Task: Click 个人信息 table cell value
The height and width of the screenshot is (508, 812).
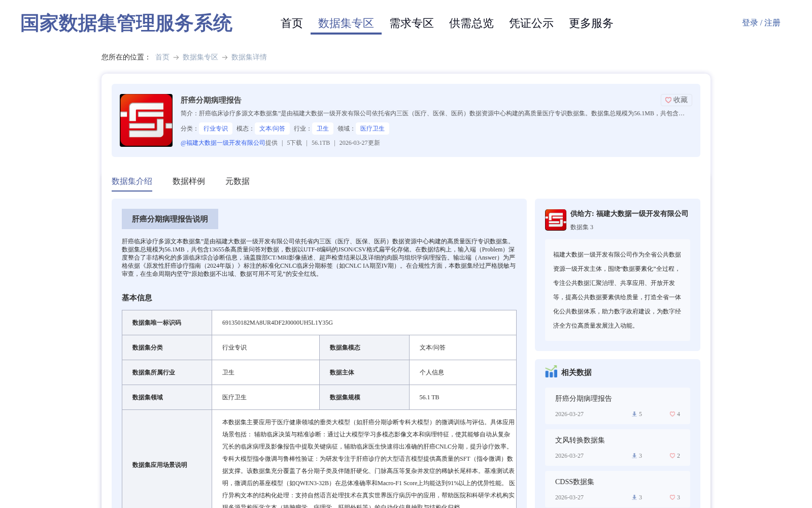Action: click(x=432, y=372)
